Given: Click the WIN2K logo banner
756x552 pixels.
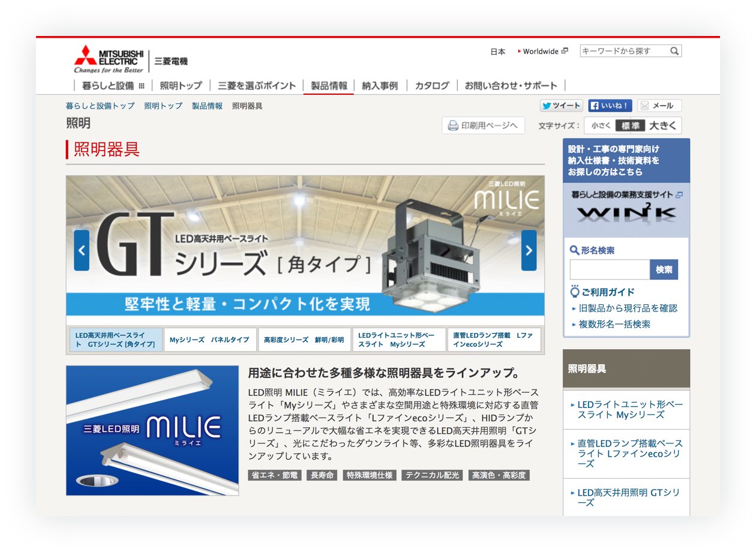Looking at the screenshot, I should pyautogui.click(x=626, y=213).
